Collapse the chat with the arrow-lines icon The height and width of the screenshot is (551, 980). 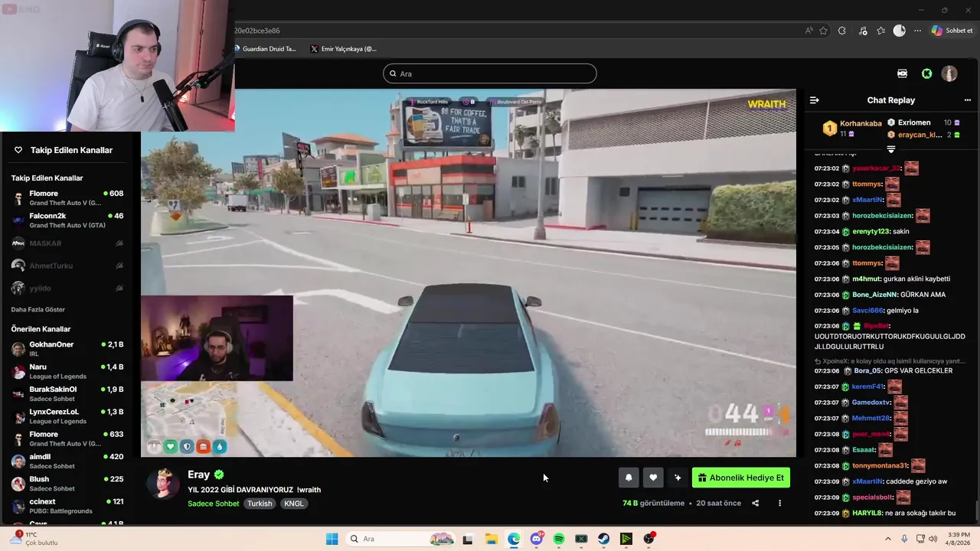tap(815, 100)
